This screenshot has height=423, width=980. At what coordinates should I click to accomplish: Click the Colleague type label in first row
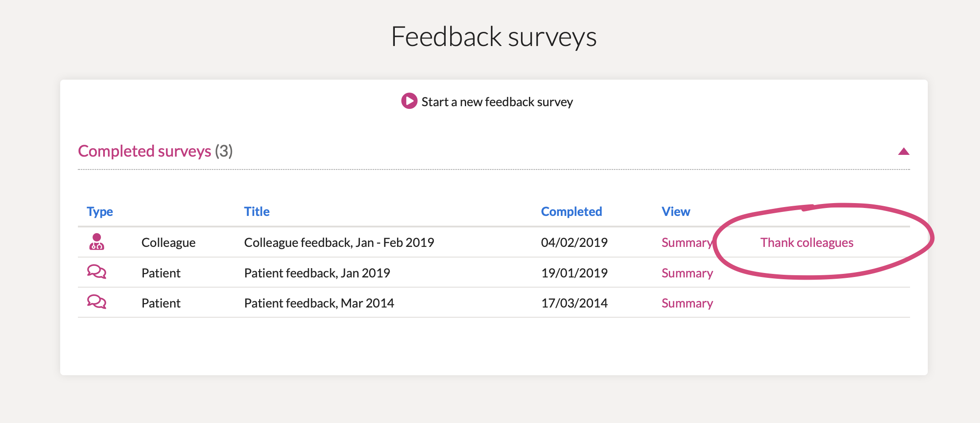coord(168,242)
